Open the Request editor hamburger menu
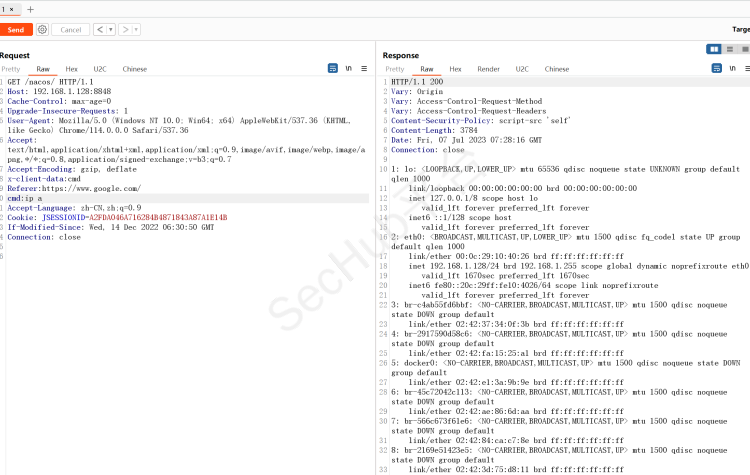This screenshot has width=750, height=475. 364,69
